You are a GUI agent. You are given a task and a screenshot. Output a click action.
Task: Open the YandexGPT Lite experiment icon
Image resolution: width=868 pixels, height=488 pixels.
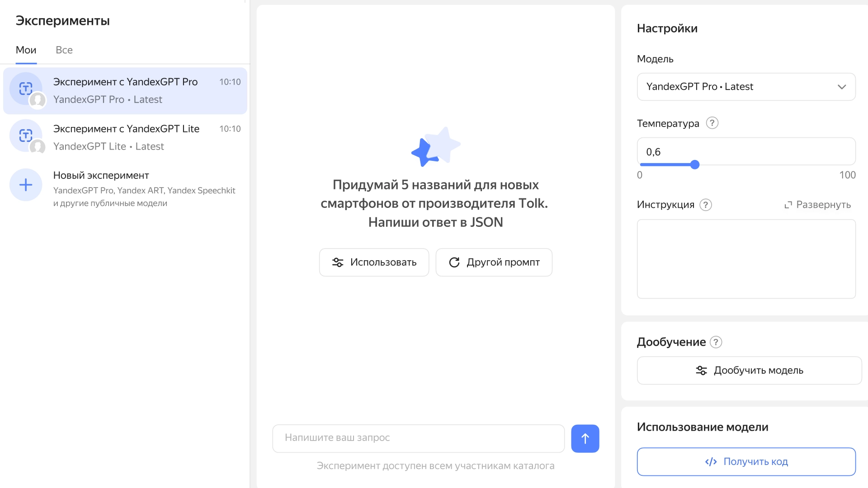pos(26,136)
